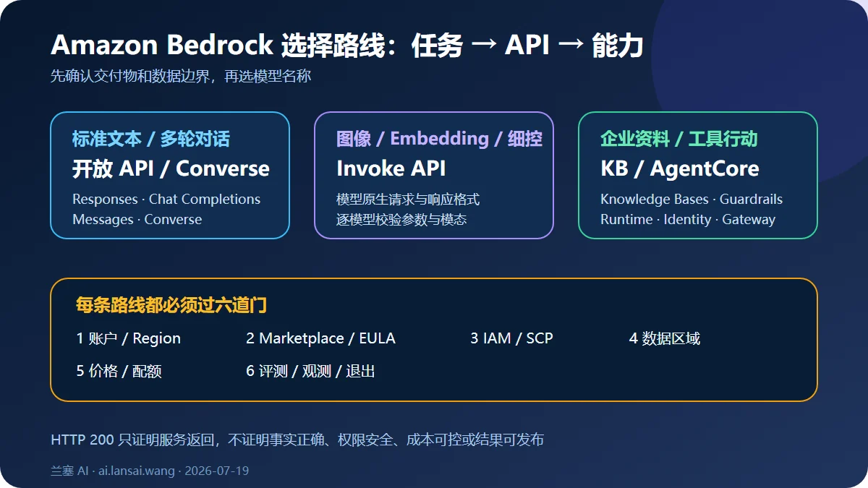Click the title 'Amazon Bedrock 选择路线：任务 → API → 能力'

click(x=347, y=46)
